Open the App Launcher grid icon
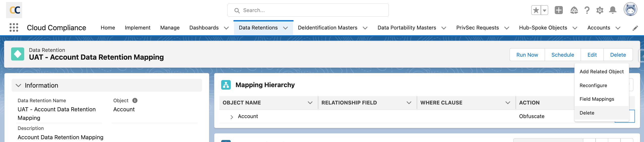 click(14, 27)
